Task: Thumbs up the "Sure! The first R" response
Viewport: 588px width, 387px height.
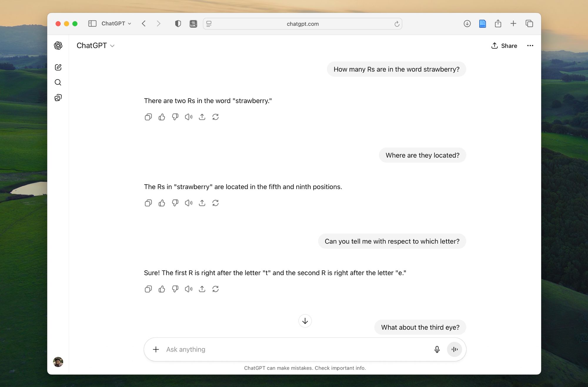Action: coord(162,289)
